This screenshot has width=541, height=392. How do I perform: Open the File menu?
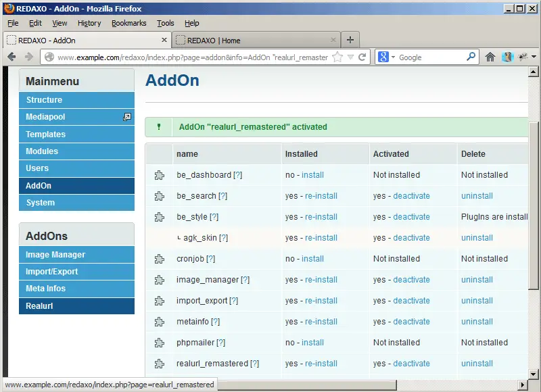pos(13,23)
